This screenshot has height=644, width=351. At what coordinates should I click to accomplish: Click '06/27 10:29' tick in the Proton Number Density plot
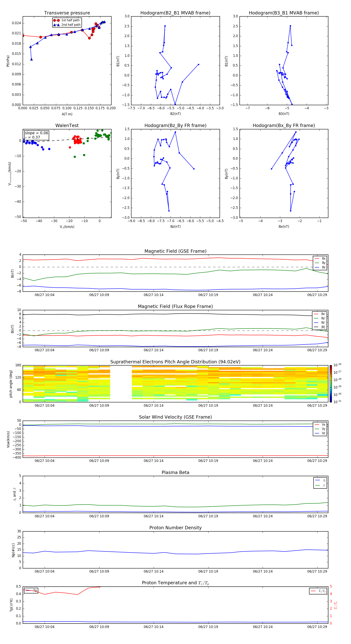[x=317, y=571]
